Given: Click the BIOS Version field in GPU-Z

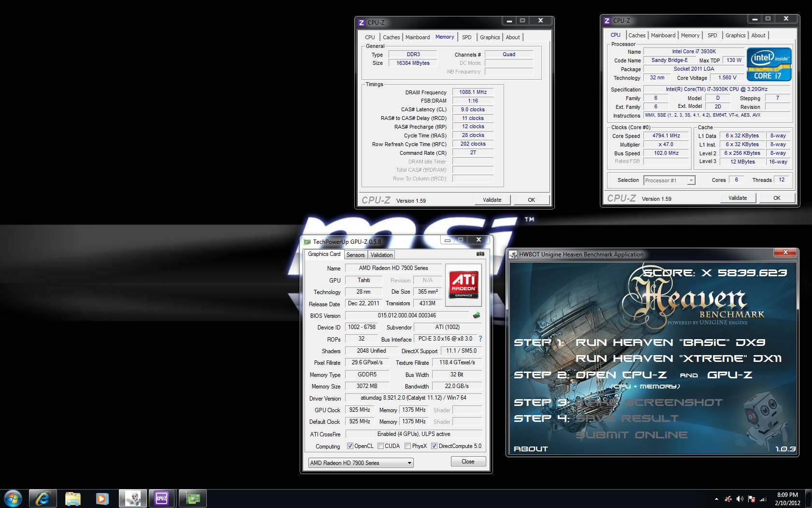Looking at the screenshot, I should [x=406, y=315].
